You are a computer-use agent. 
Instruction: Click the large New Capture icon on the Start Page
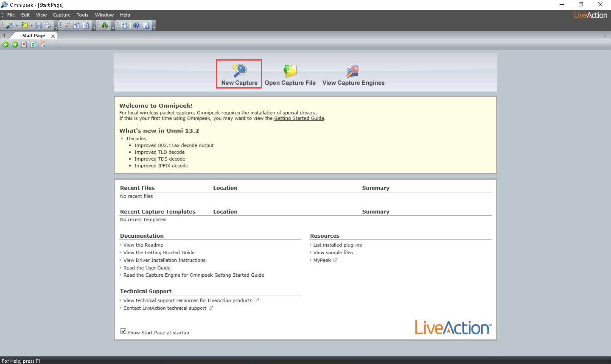pos(239,70)
